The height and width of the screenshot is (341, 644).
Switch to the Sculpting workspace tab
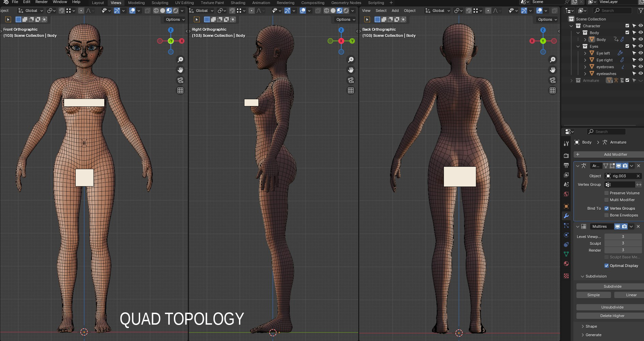(x=160, y=3)
